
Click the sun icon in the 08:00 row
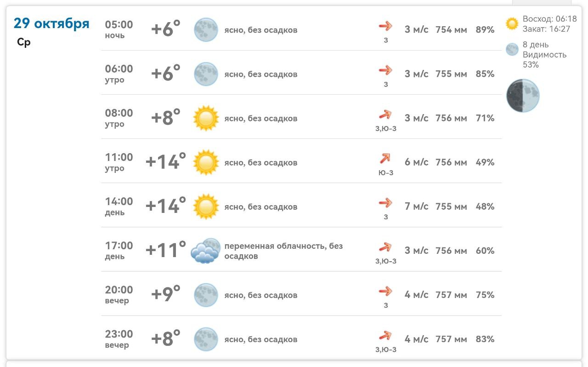pyautogui.click(x=206, y=118)
